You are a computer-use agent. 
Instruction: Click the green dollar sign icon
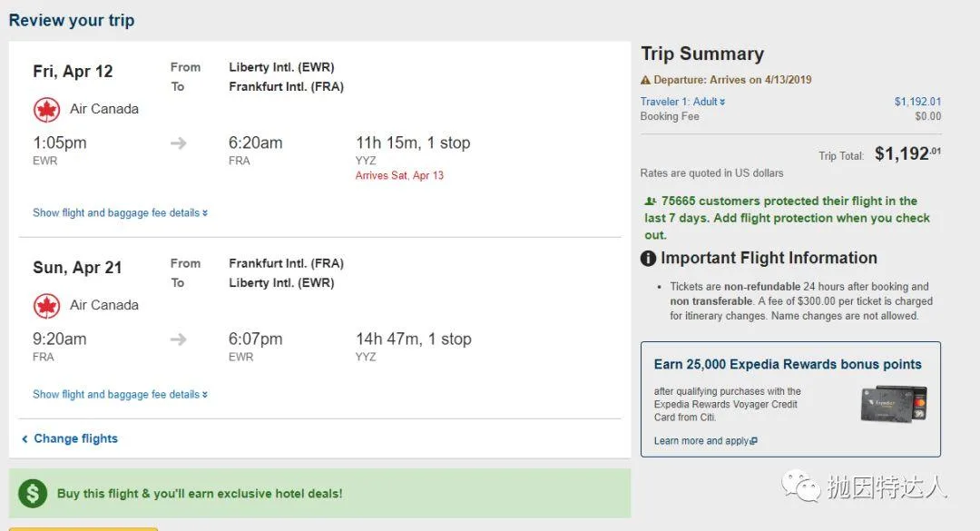(33, 494)
